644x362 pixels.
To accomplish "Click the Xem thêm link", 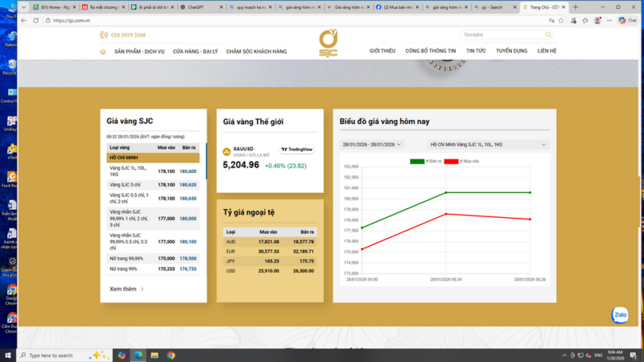I will pyautogui.click(x=126, y=289).
